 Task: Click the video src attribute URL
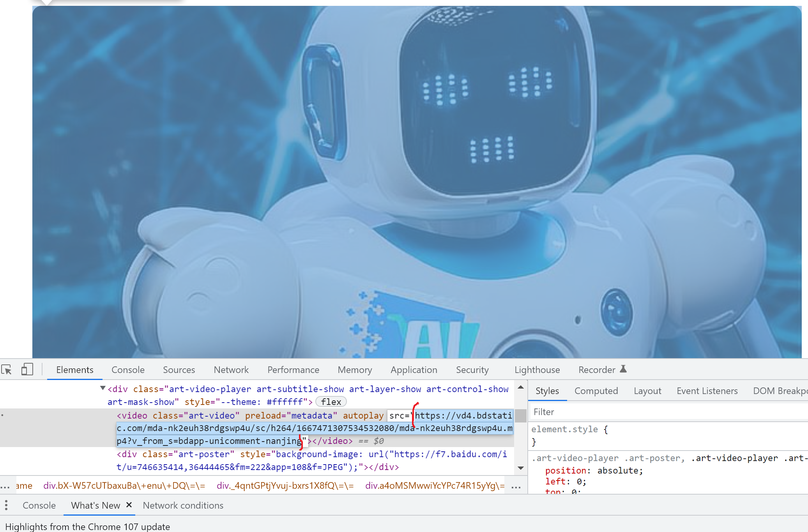[314, 428]
